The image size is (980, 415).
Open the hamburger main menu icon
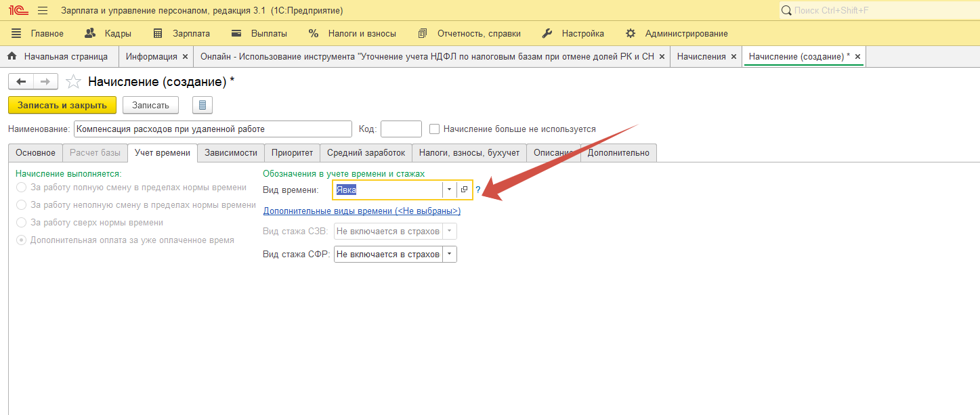[x=43, y=11]
